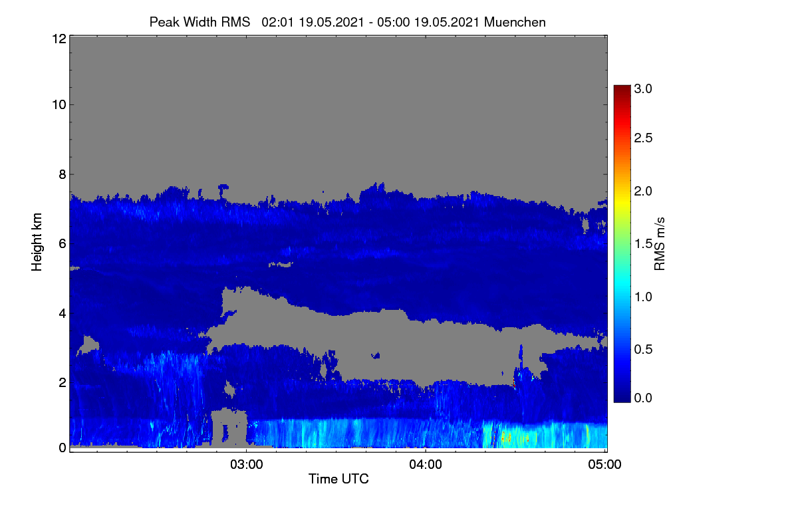Click the 03:00 time tick label

coord(246,465)
